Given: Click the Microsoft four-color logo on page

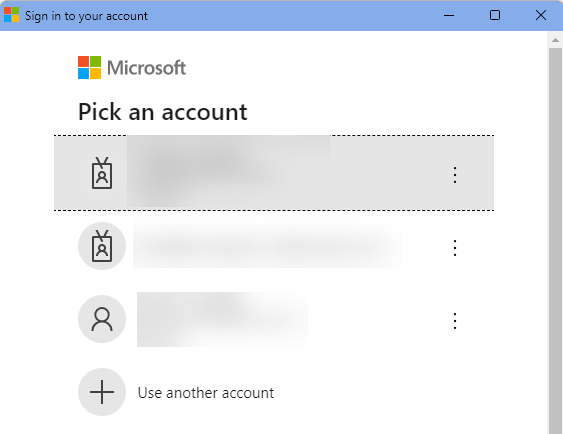Looking at the screenshot, I should [x=89, y=67].
